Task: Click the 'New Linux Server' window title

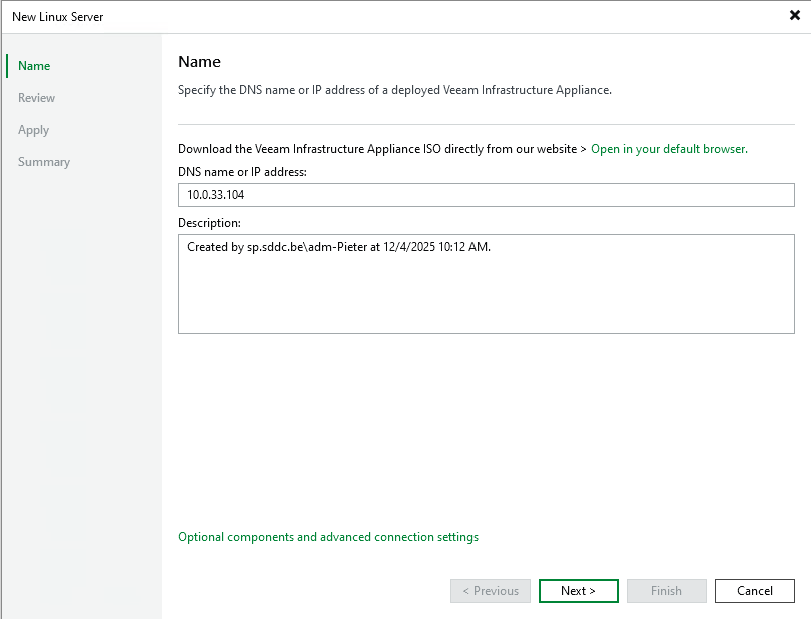Action: pos(57,17)
